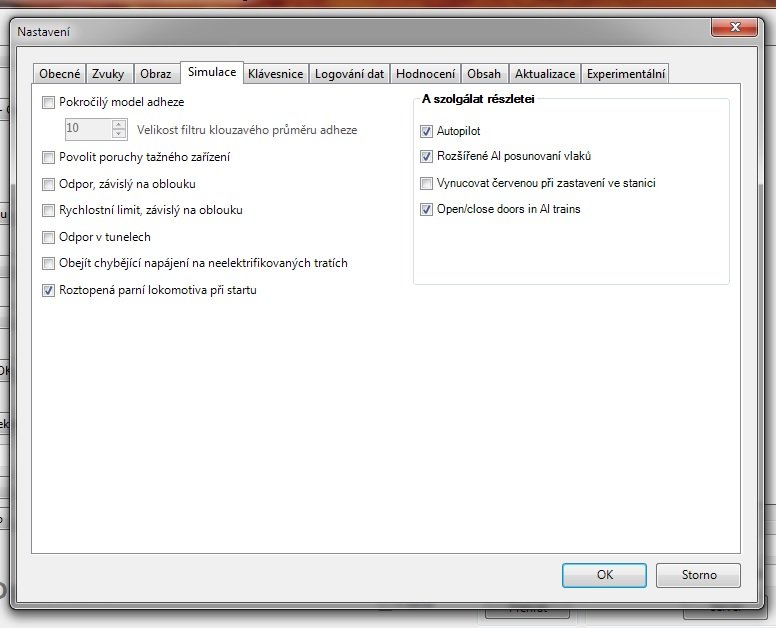Enable Rychlostní limit, závislý na oblouku
This screenshot has height=628, width=776.
tap(49, 211)
